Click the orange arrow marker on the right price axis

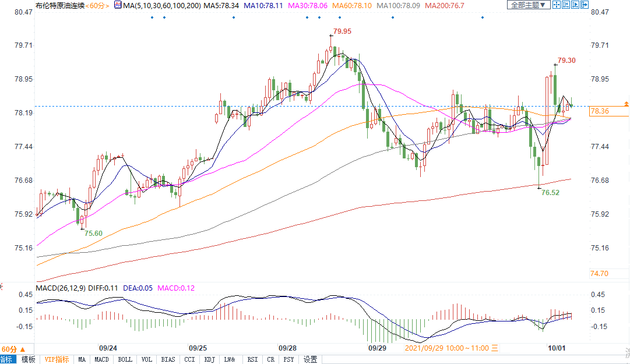(626, 104)
